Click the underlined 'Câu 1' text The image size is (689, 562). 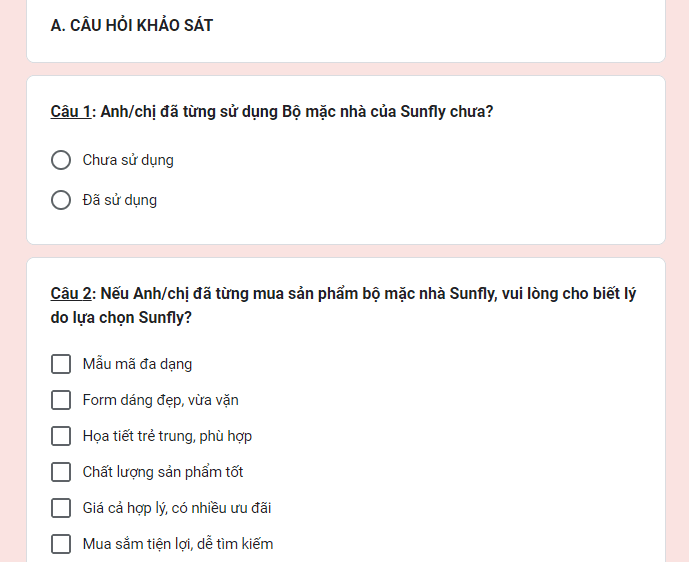(x=71, y=112)
